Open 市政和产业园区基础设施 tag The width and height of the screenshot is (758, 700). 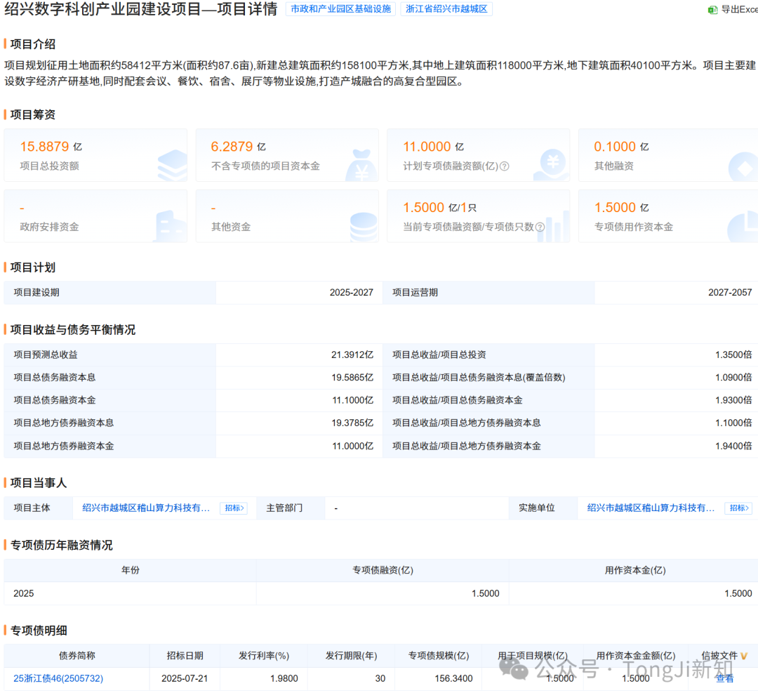(341, 9)
